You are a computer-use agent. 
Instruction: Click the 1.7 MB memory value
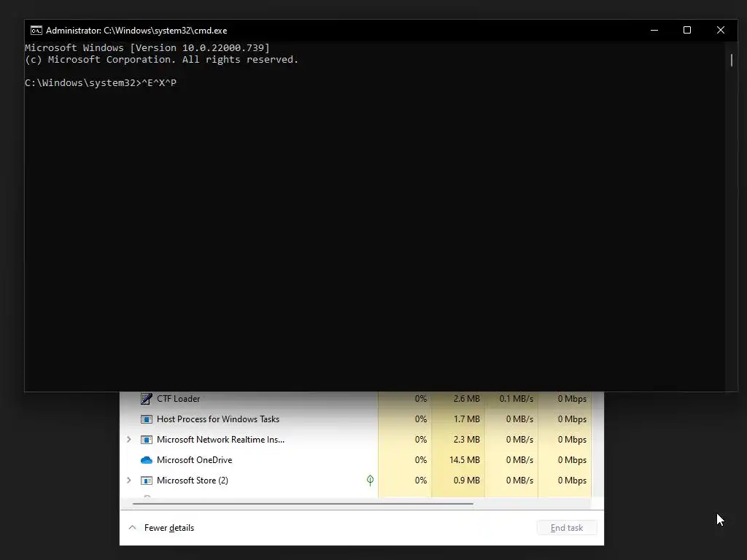[466, 419]
